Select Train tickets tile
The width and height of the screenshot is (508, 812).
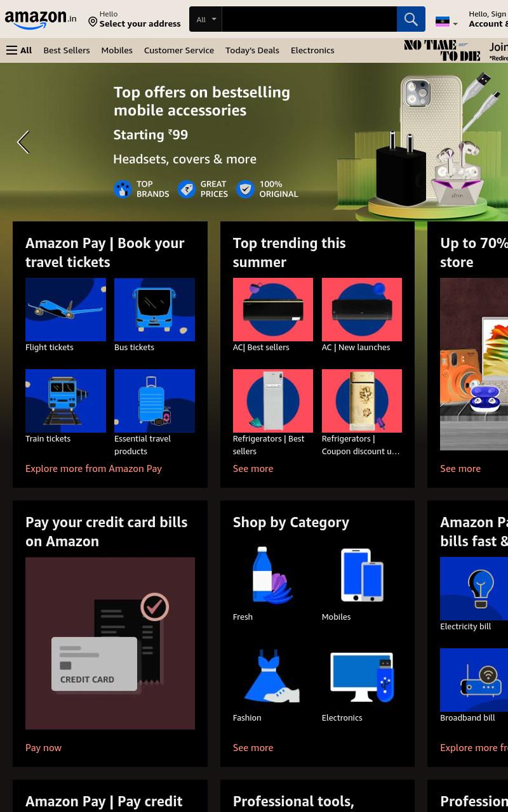pos(65,401)
